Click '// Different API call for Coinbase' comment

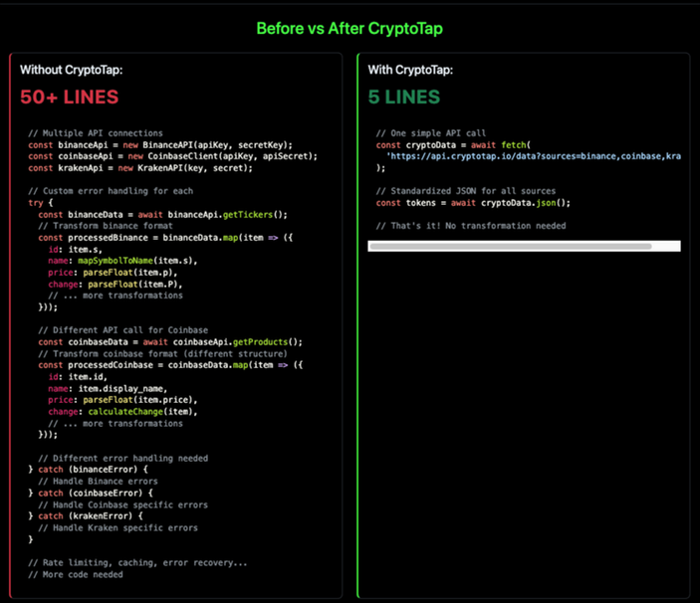click(123, 330)
